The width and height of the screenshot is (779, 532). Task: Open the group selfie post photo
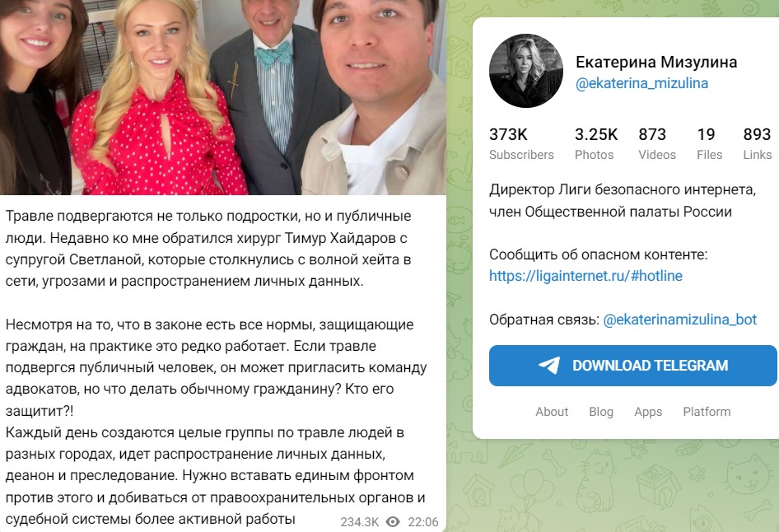coord(223,97)
